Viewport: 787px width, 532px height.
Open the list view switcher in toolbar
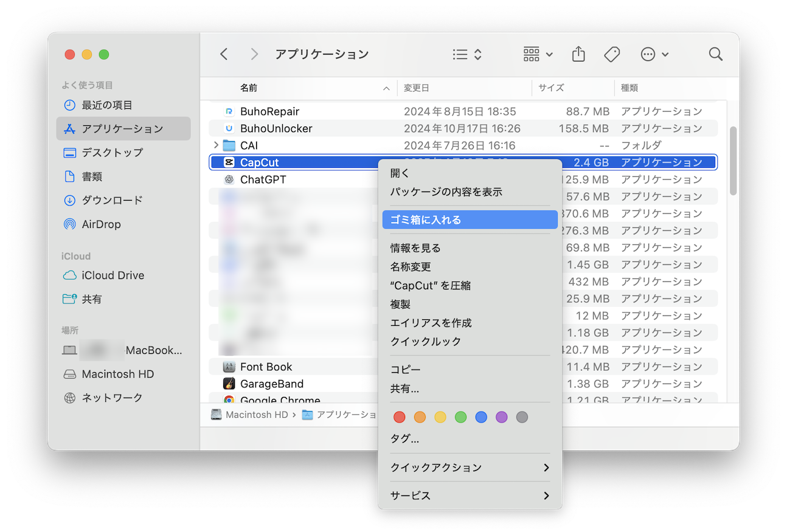(x=467, y=54)
